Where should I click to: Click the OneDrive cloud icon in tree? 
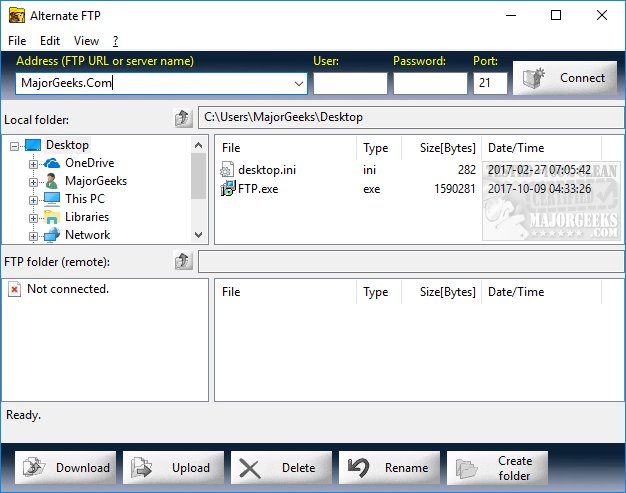click(x=52, y=163)
